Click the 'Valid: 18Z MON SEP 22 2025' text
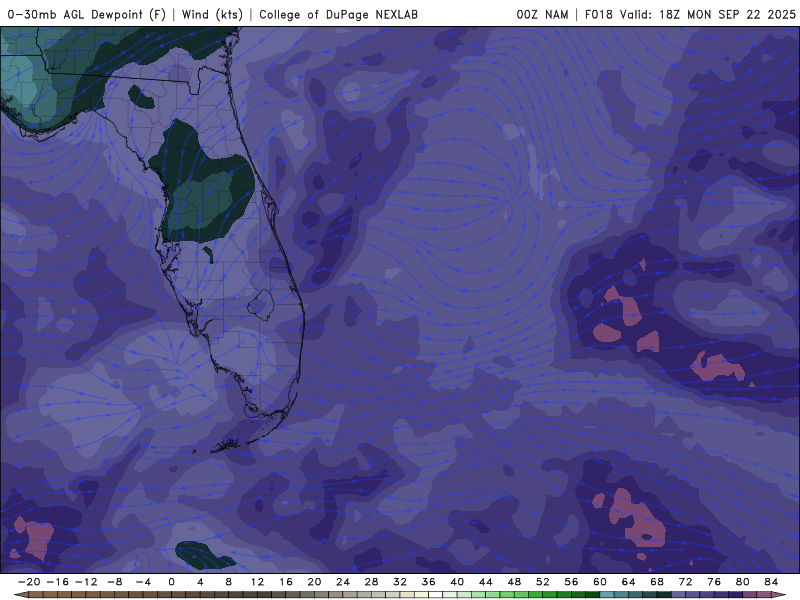800x600 pixels. pos(708,14)
